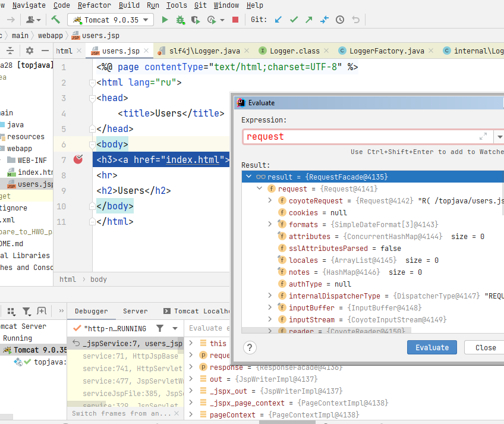Expand the formats node

(270, 224)
